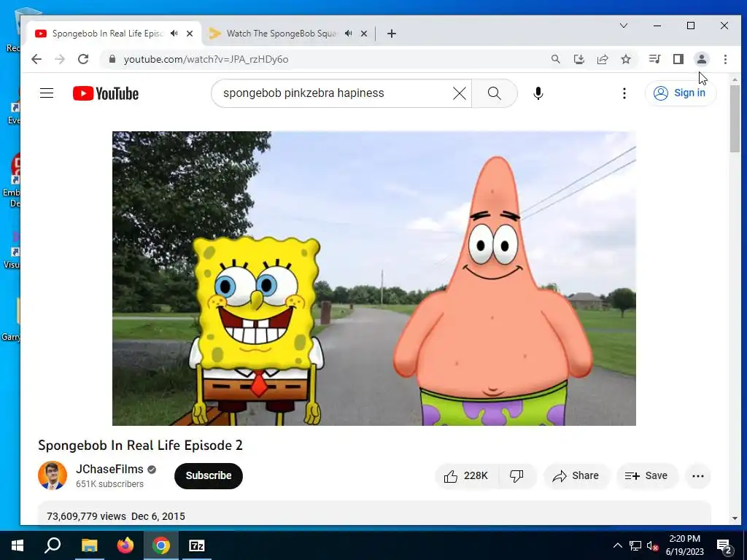Open the YouTube guide hamburger menu
This screenshot has width=747, height=560.
coord(47,93)
